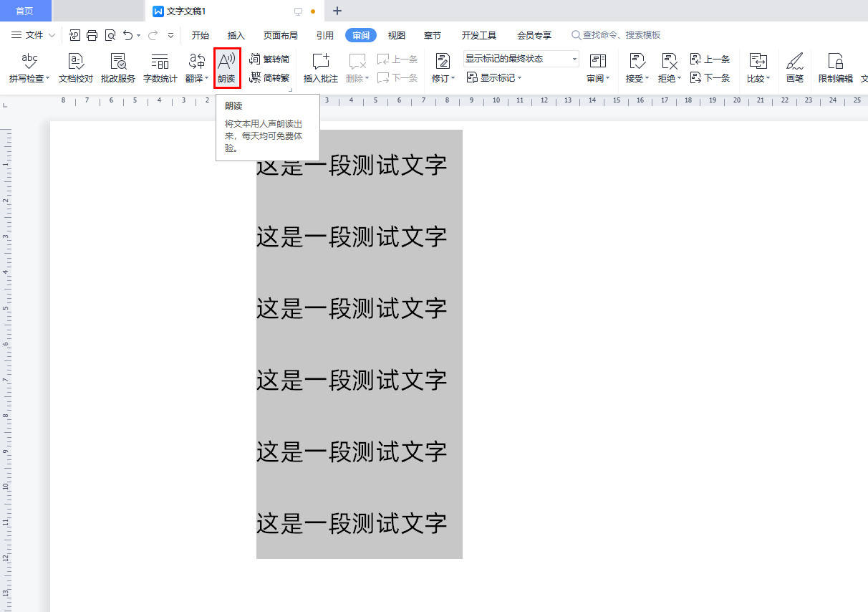Viewport: 868px width, 612px height.
Task: Expand the 拒绝 dropdown arrow
Action: [x=679, y=78]
